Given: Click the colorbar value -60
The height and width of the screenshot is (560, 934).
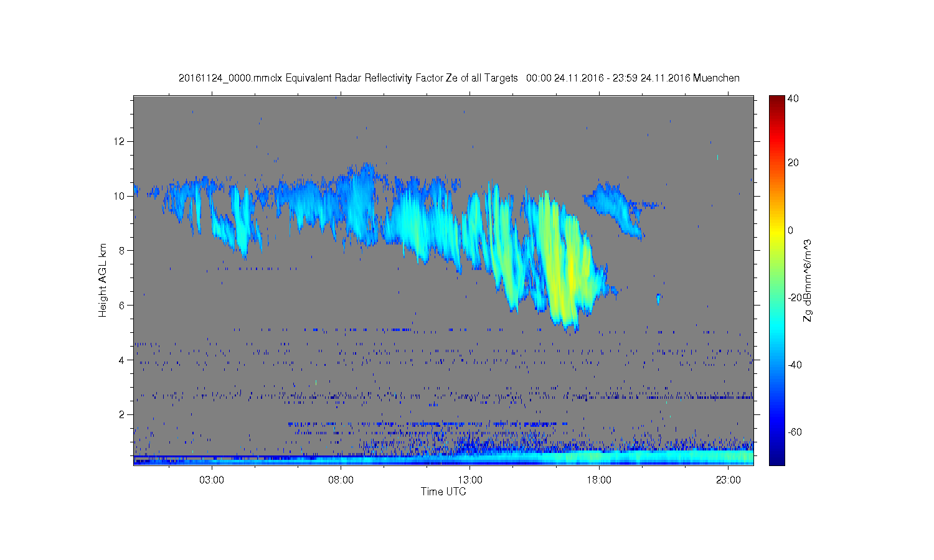Looking at the screenshot, I should (x=795, y=432).
